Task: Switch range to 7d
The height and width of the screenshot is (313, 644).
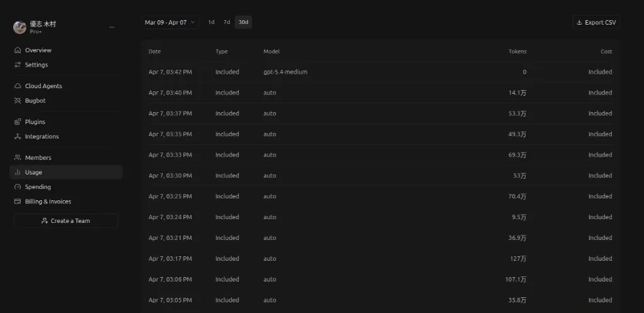Action: (226, 23)
